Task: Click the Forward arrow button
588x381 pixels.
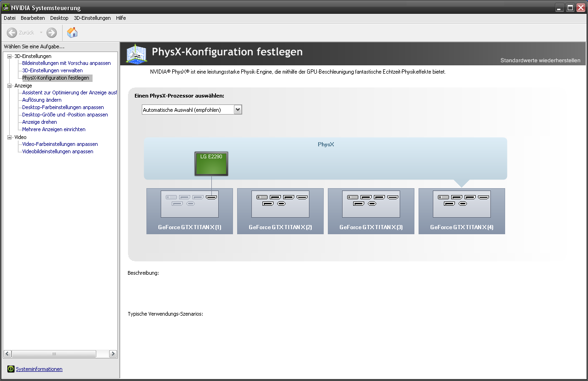Action: pyautogui.click(x=52, y=33)
